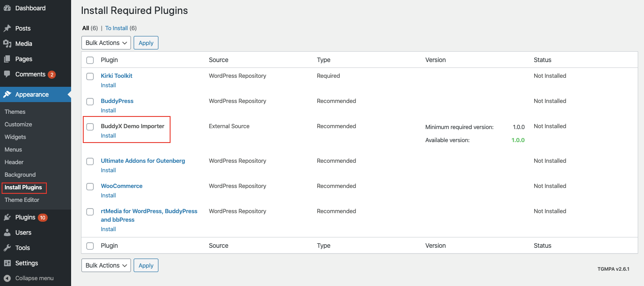Open the Themes submenu item
Viewport: 644px width, 286px height.
[x=15, y=112]
